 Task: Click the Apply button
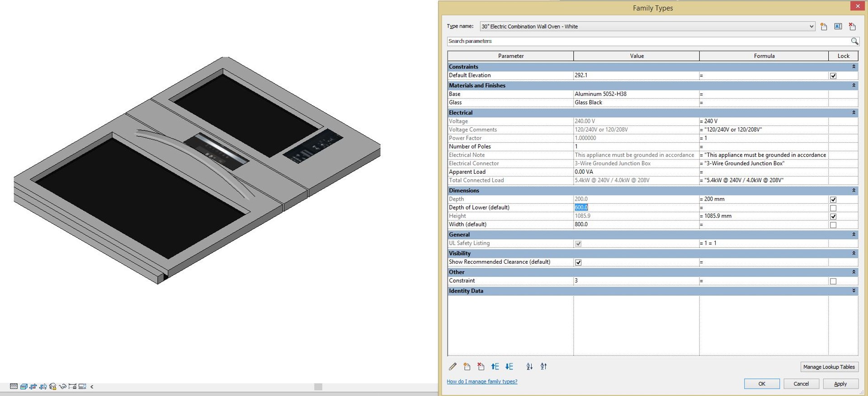pyautogui.click(x=840, y=384)
